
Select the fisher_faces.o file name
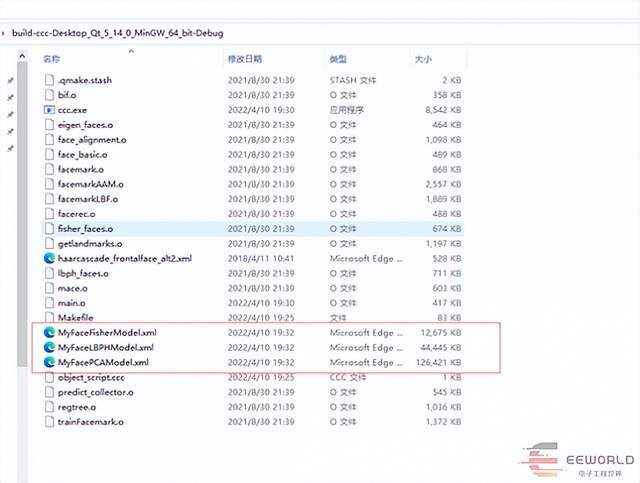pyautogui.click(x=86, y=228)
